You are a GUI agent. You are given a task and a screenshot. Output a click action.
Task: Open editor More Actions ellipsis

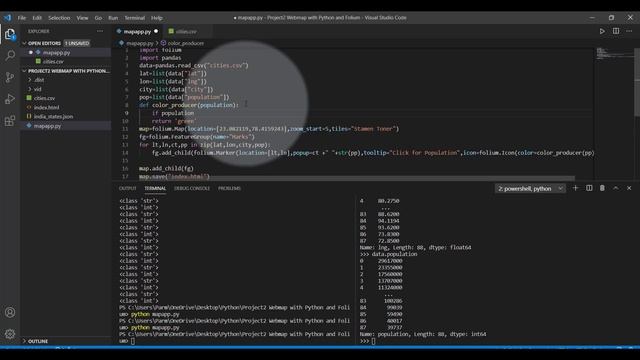629,31
